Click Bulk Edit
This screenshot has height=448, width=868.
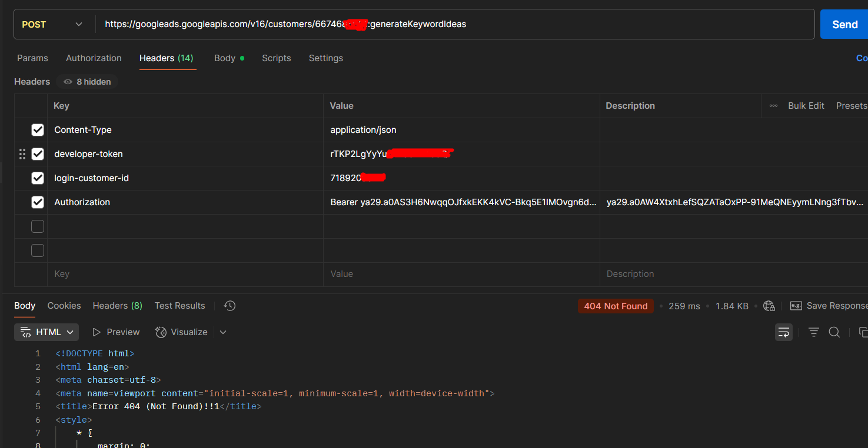pyautogui.click(x=806, y=106)
